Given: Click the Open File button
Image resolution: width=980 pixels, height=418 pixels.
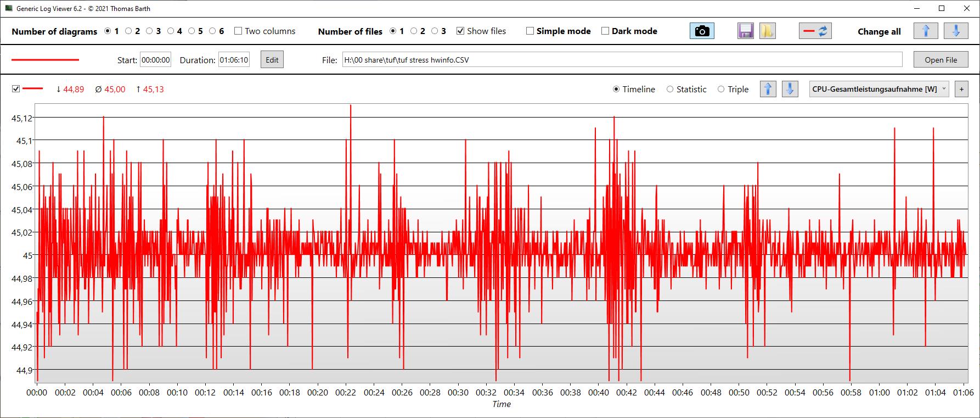Looking at the screenshot, I should (x=940, y=60).
